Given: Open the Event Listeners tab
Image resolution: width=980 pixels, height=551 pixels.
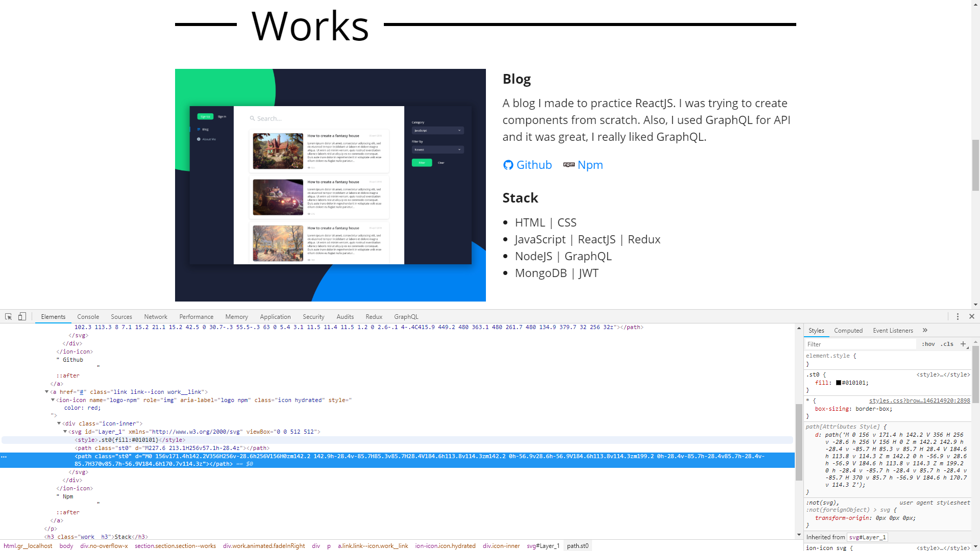Looking at the screenshot, I should coord(893,331).
